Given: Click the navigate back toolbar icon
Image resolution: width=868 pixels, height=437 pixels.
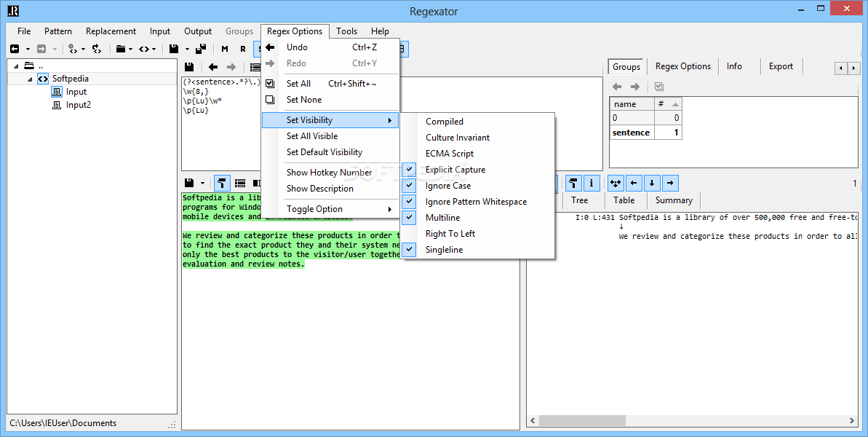Looking at the screenshot, I should (15, 49).
